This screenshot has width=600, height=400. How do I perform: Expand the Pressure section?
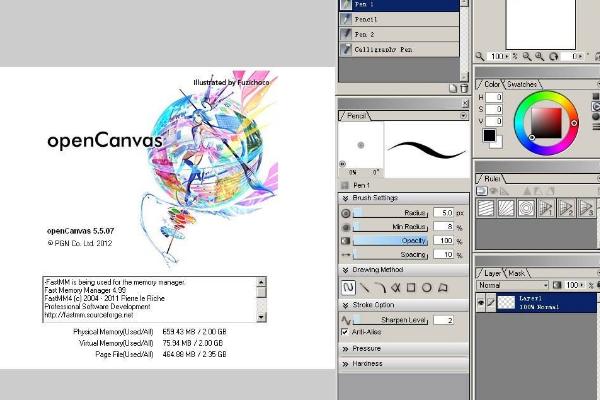click(346, 349)
